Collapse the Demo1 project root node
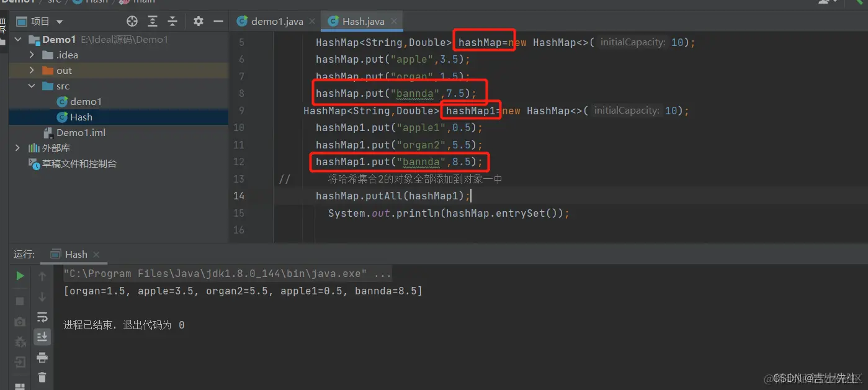868x390 pixels. (x=17, y=40)
